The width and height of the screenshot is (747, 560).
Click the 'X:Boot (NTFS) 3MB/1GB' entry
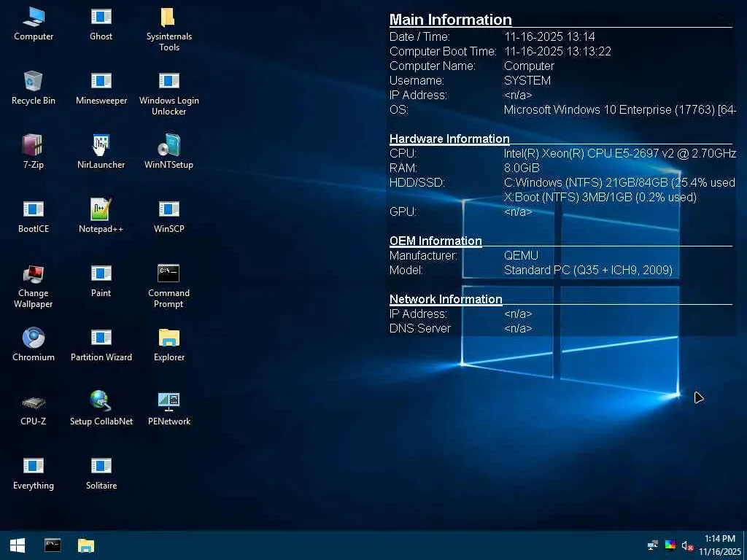600,198
